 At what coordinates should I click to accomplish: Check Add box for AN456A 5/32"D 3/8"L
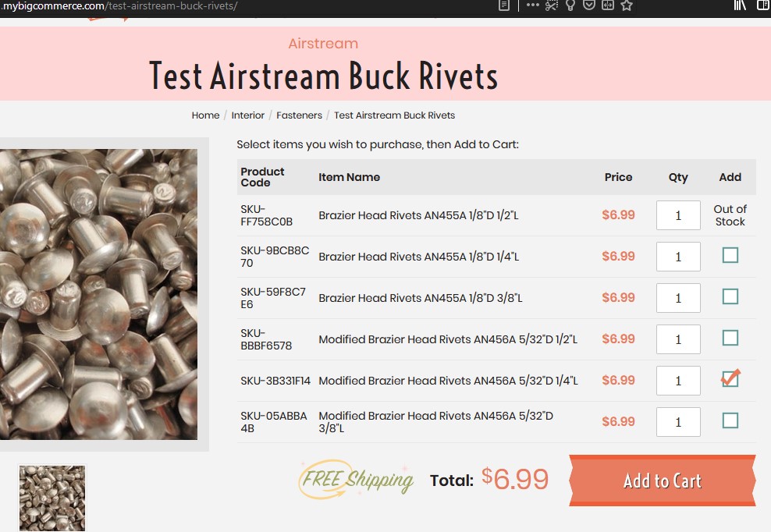coord(730,420)
